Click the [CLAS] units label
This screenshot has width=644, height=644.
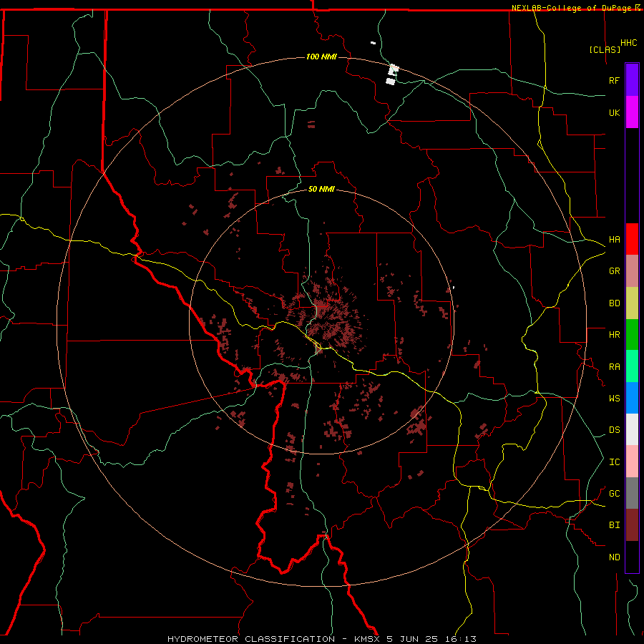[605, 49]
